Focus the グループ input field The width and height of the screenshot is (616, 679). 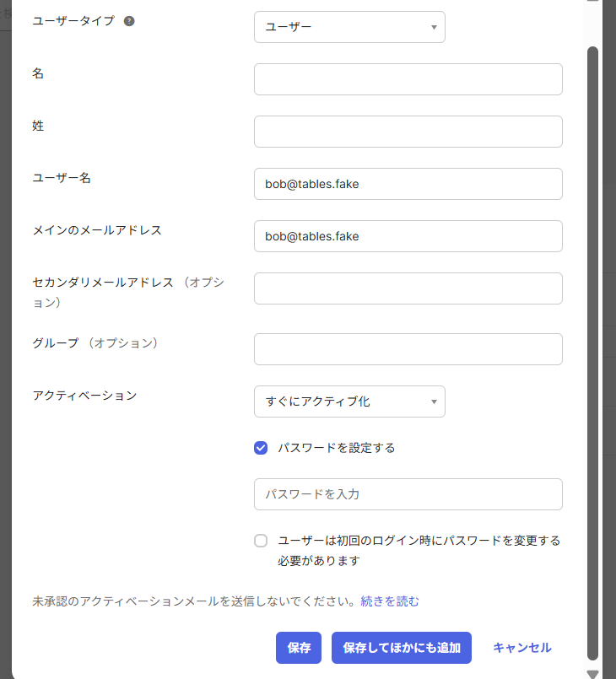(x=408, y=349)
